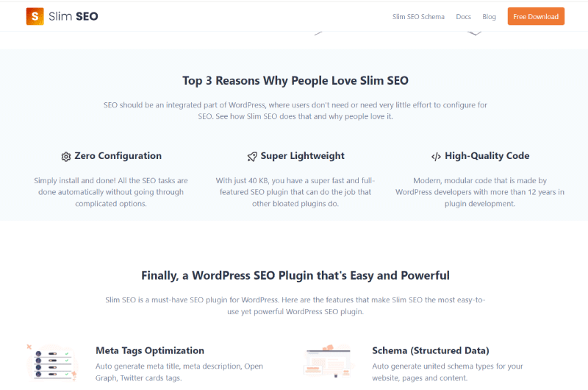Open the Slim SEO Schema menu item

click(418, 17)
